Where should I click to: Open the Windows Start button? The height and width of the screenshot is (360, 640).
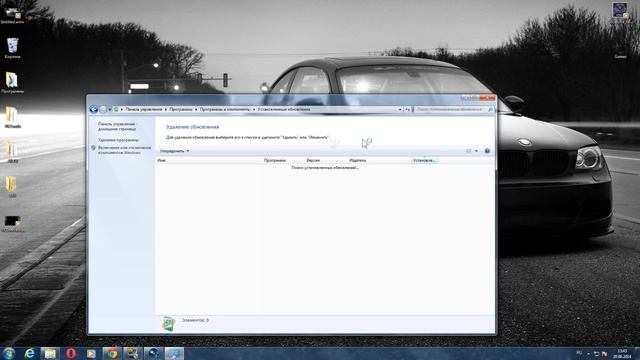(9, 353)
